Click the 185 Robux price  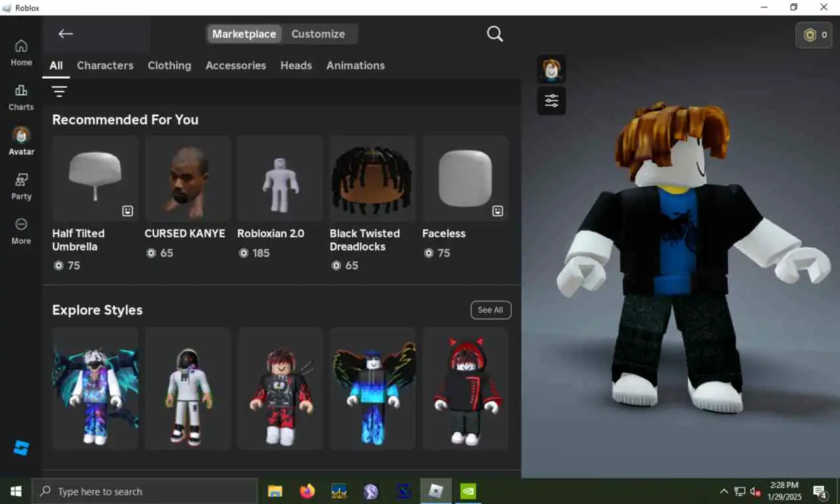(x=255, y=253)
